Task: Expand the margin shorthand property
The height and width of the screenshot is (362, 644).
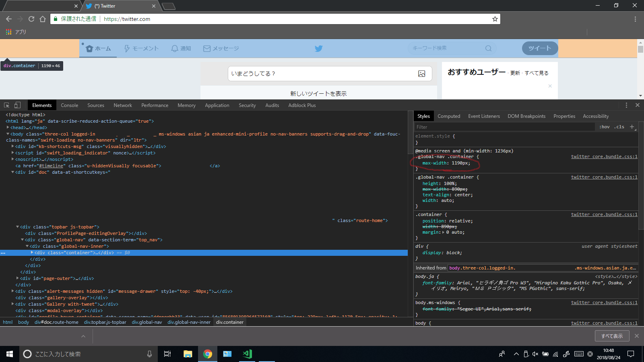Action: [442, 232]
